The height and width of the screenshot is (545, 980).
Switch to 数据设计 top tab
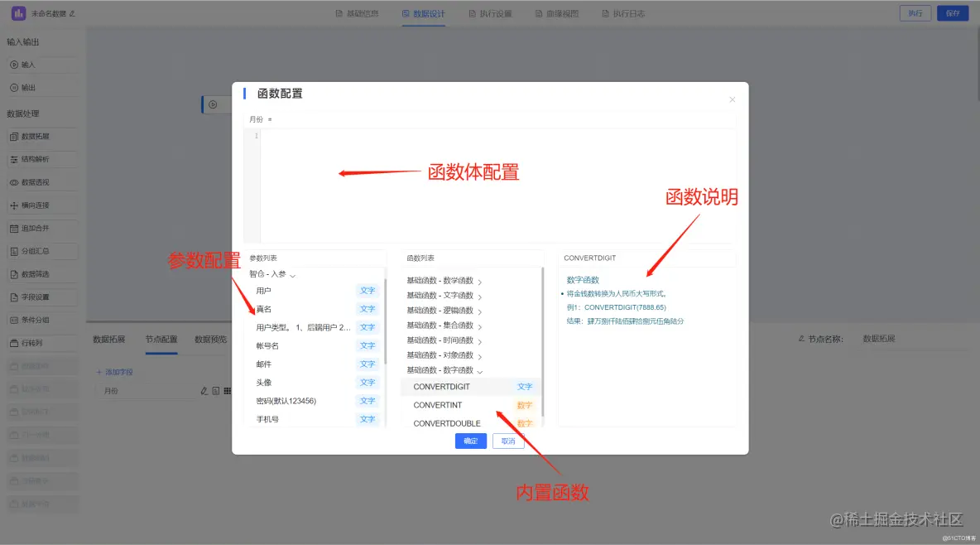click(x=423, y=14)
